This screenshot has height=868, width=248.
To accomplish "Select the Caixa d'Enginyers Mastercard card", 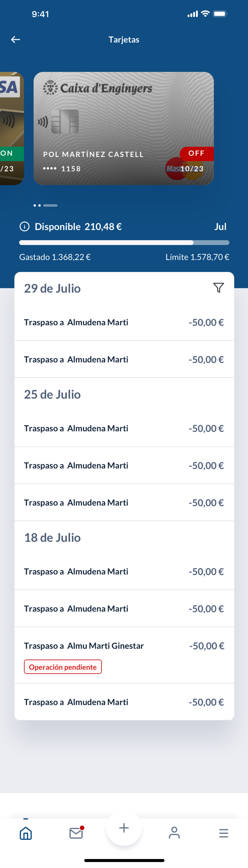I will point(124,128).
